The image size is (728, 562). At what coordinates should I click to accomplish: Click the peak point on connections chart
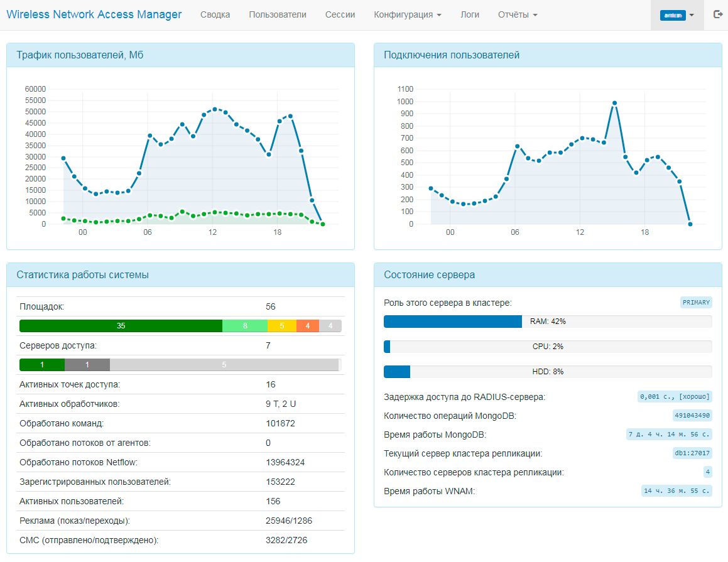tap(614, 103)
